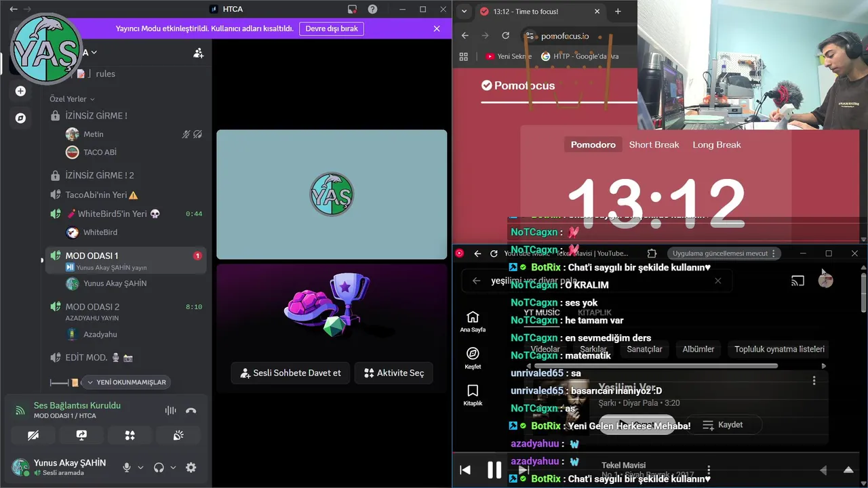Image resolution: width=868 pixels, height=488 pixels.
Task: Open the Discord help question mark icon
Action: pyautogui.click(x=372, y=9)
